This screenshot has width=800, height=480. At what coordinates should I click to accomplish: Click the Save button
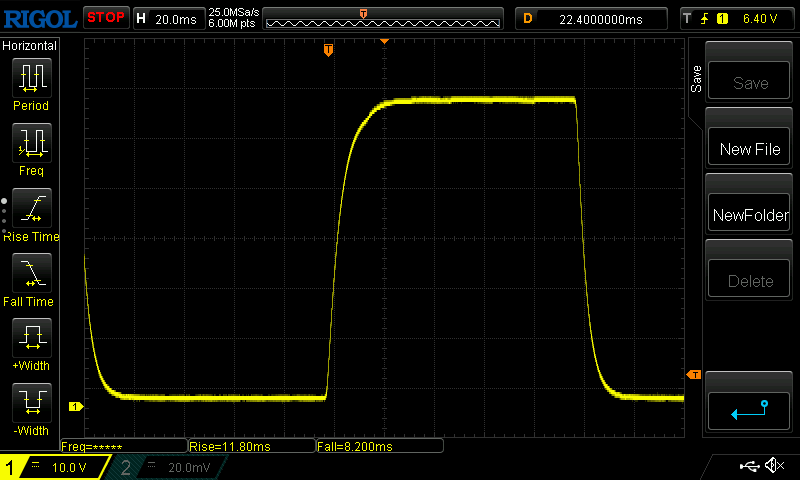tap(749, 81)
